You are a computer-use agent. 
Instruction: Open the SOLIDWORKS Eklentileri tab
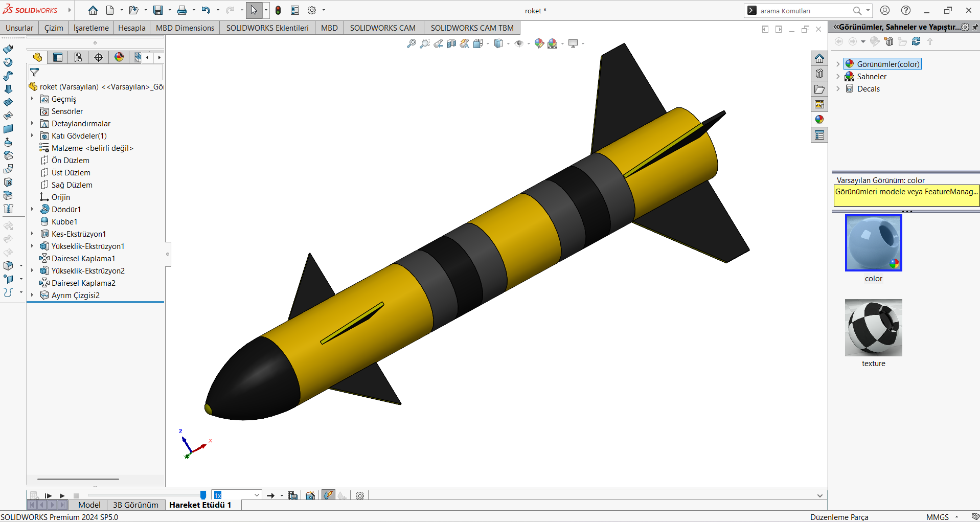(x=267, y=28)
